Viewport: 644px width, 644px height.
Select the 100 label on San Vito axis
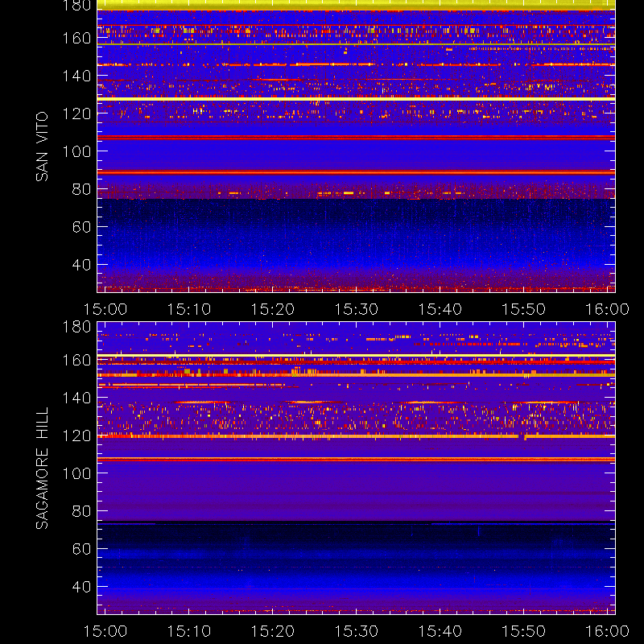tap(76, 151)
